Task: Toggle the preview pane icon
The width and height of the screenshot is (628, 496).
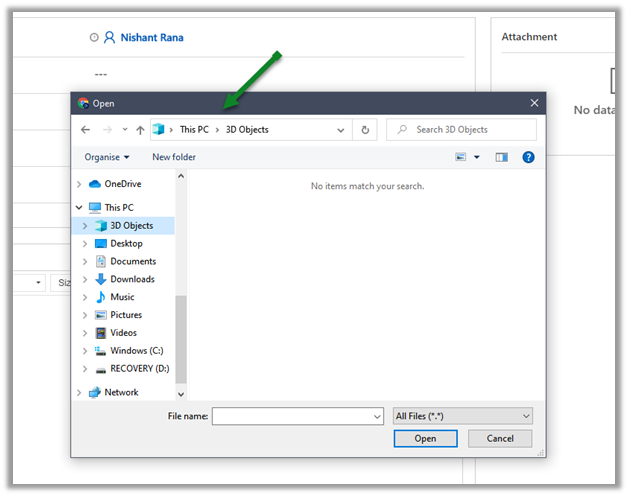Action: [502, 157]
